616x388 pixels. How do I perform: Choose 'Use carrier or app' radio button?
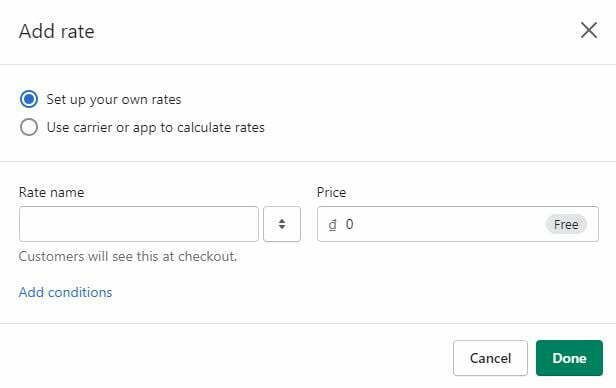point(29,127)
